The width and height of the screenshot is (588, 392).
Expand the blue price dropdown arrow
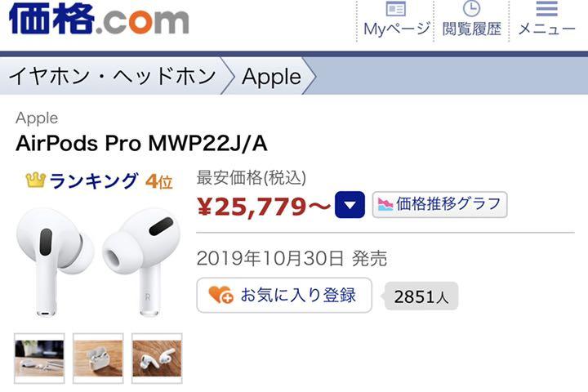tap(350, 205)
